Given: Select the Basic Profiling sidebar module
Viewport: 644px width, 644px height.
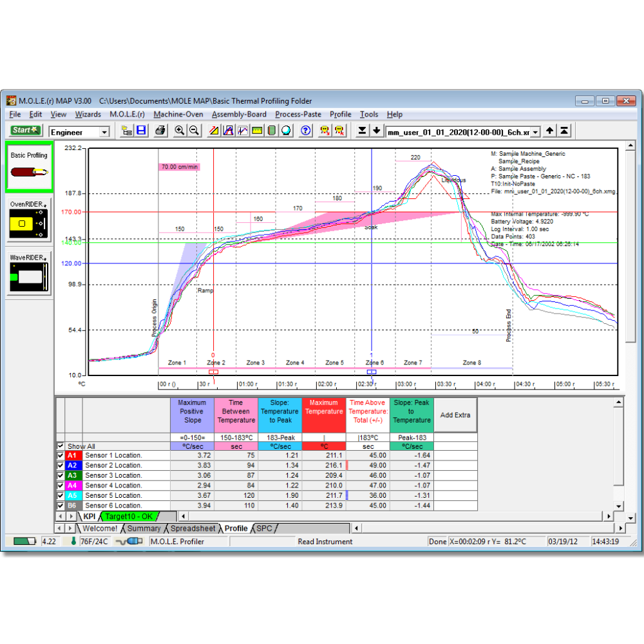Looking at the screenshot, I should [x=29, y=167].
